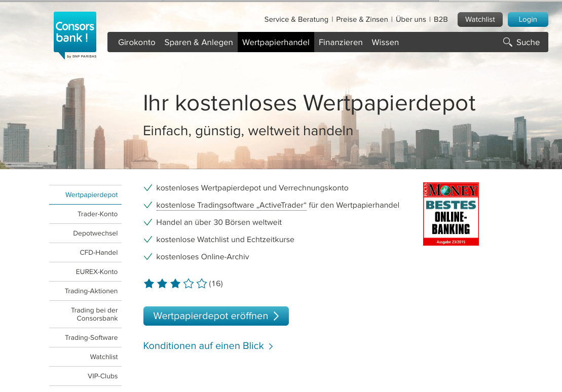Open the Finanzieren menu
This screenshot has height=392, width=562.
341,42
